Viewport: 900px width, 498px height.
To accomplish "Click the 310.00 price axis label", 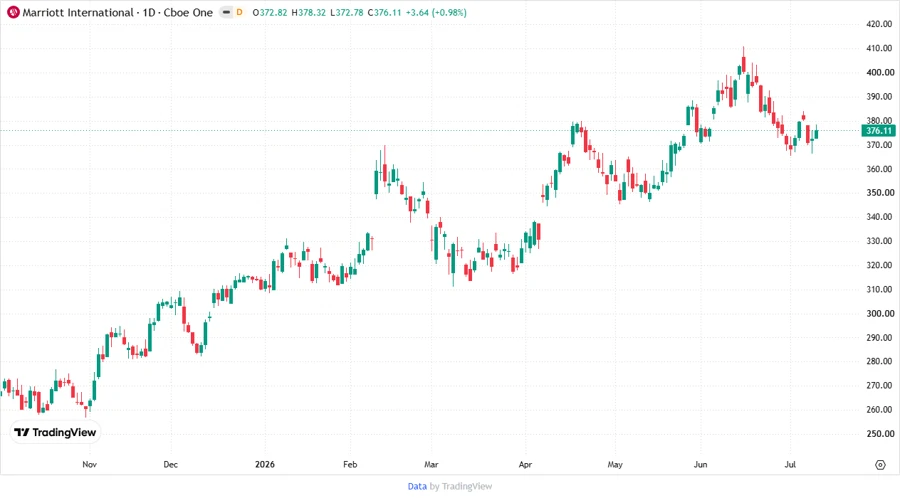I will [x=880, y=289].
